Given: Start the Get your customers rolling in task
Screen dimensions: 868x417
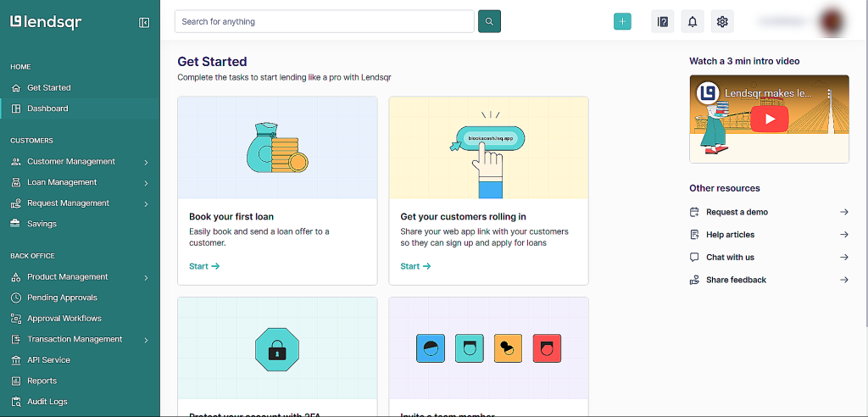Looking at the screenshot, I should click(x=415, y=266).
